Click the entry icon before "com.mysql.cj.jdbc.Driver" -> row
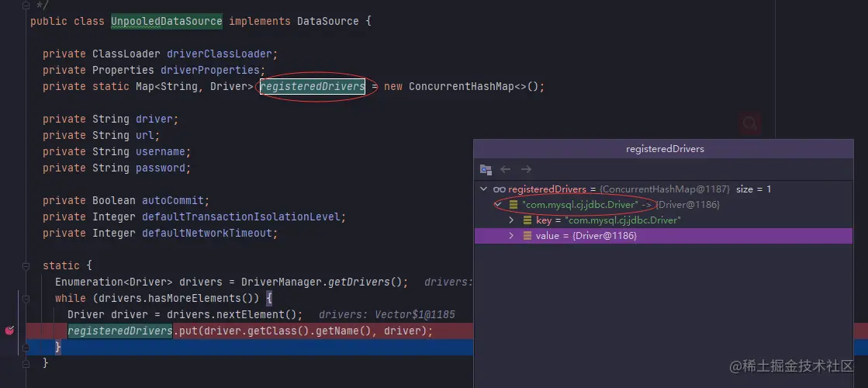 click(514, 205)
